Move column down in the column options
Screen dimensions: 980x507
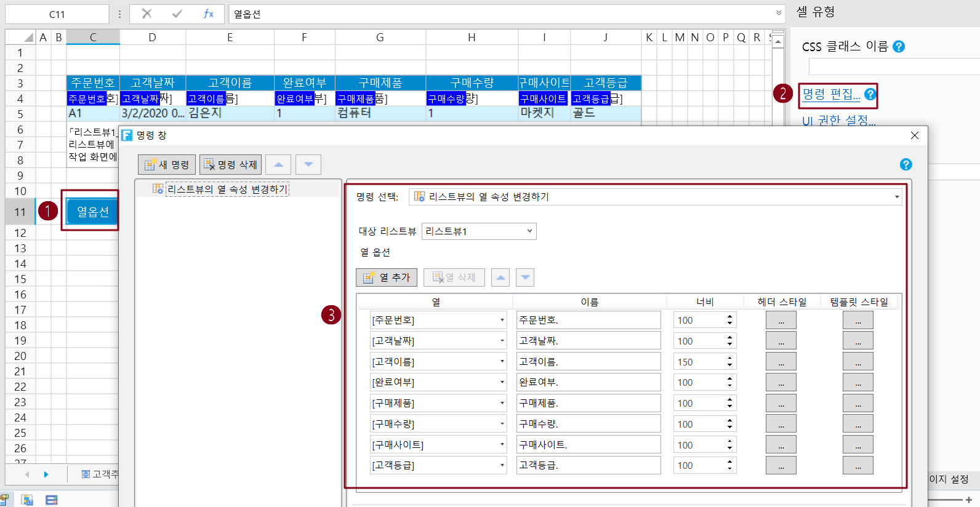click(524, 277)
